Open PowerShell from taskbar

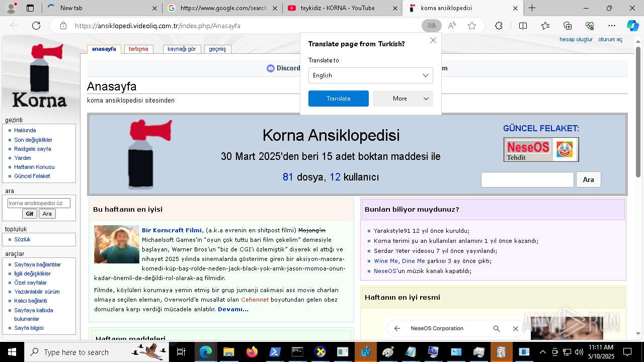(274, 352)
